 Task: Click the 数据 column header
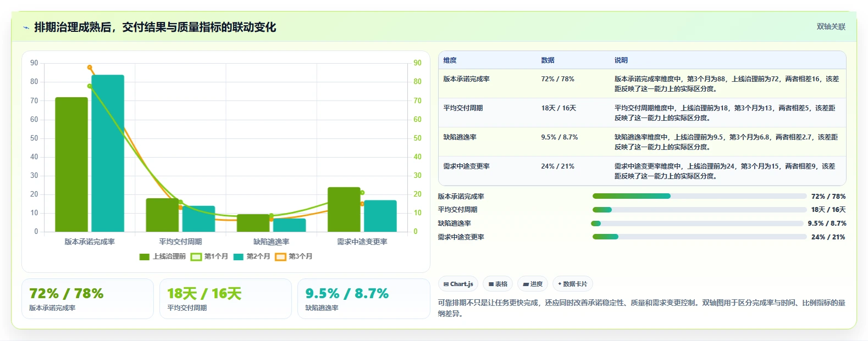click(548, 60)
